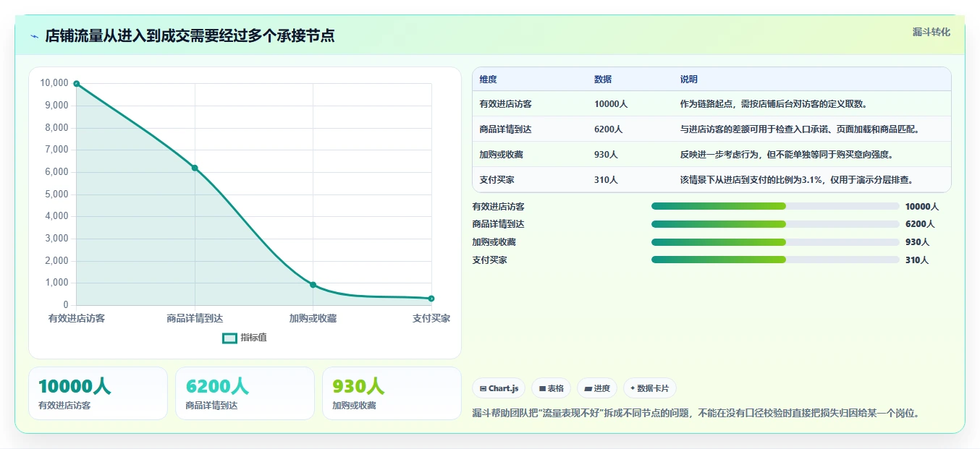Viewport: 980px width, 449px height.
Task: Click the 维度 column header
Action: pos(488,80)
